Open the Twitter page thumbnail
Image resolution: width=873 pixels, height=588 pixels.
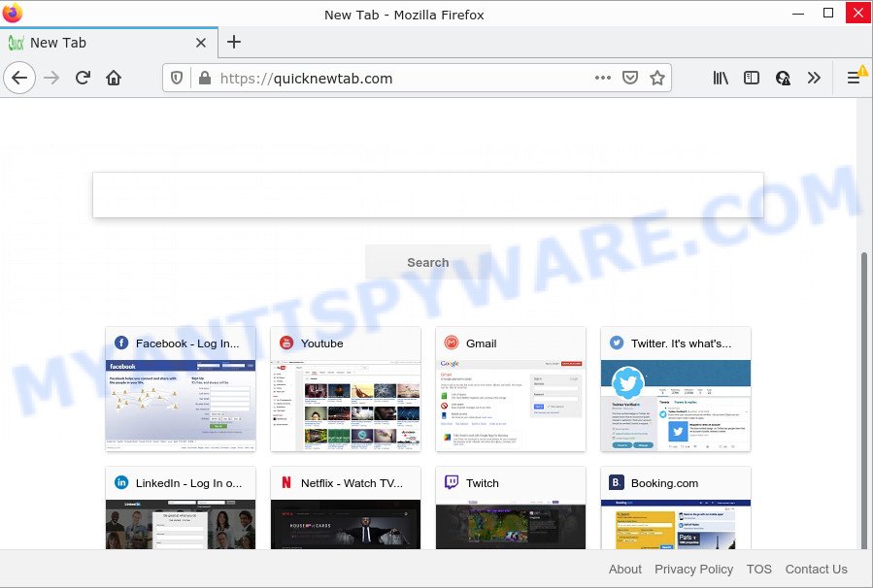pos(675,406)
